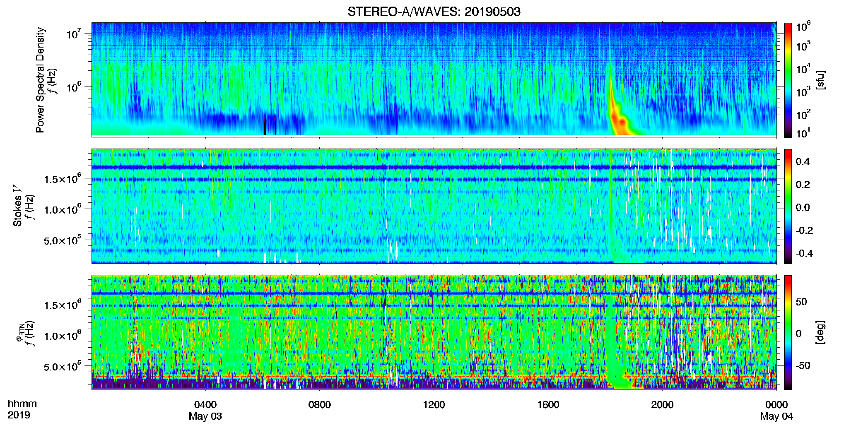Click the -0.4 value on Stokes V colorbar

click(804, 253)
